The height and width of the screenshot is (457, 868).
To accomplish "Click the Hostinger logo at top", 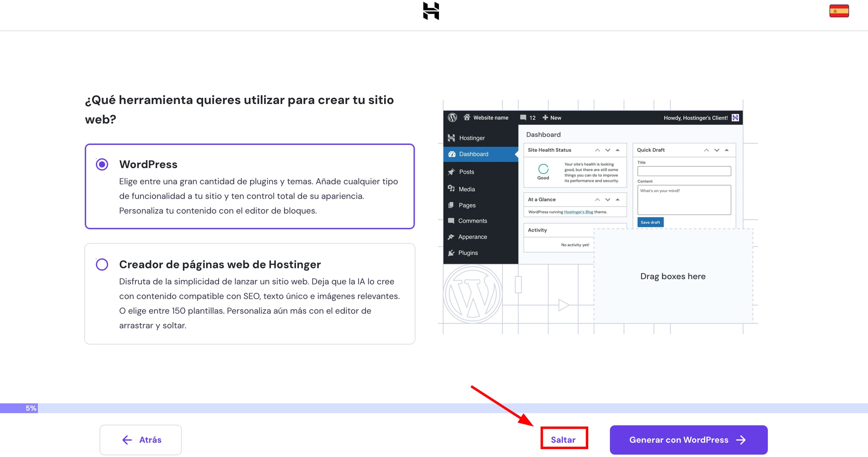I will (x=431, y=11).
